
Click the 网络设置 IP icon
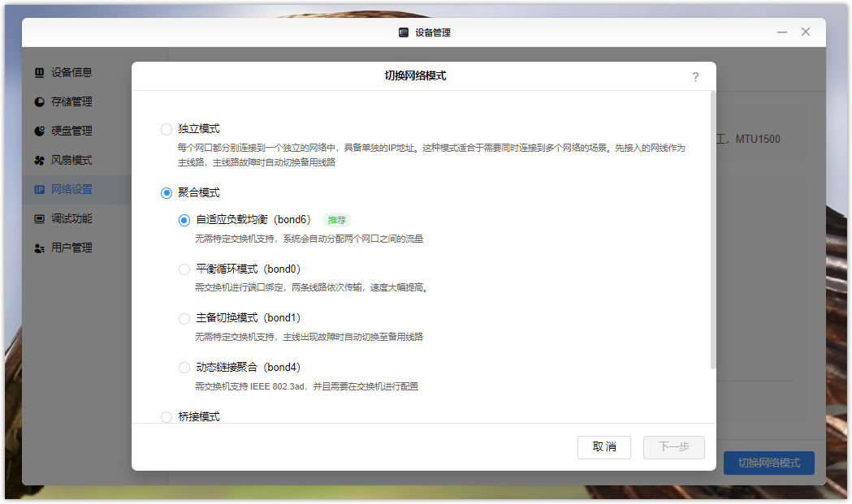39,189
